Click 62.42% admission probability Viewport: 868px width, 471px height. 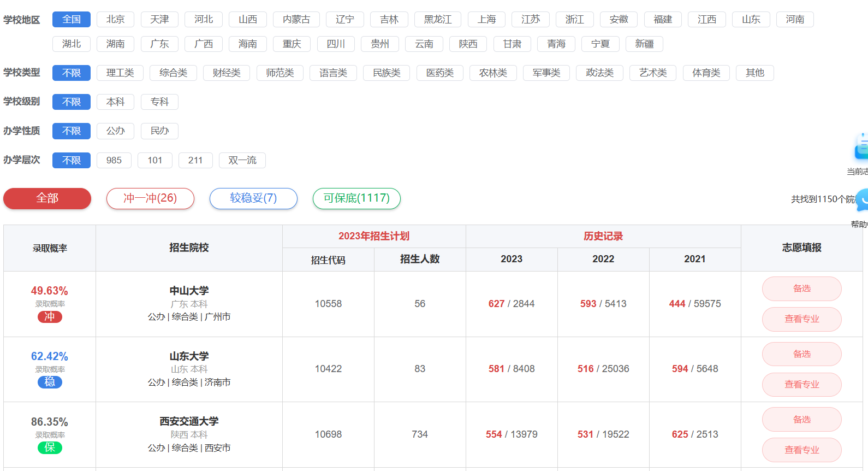pos(50,356)
